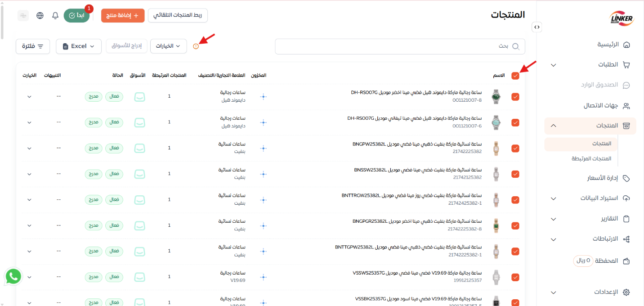Image resolution: width=644 pixels, height=306 pixels.
Task: Uncheck the VSSWS25357G product checkbox
Action: [x=515, y=277]
